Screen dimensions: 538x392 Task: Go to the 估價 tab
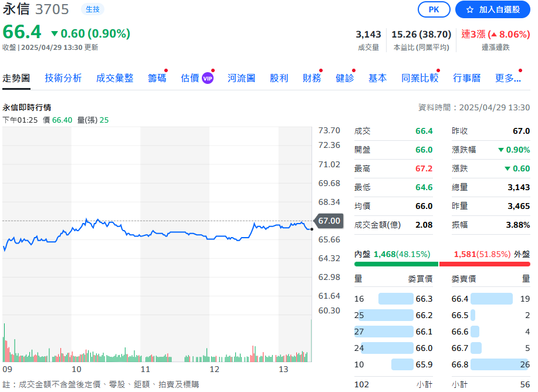(190, 78)
